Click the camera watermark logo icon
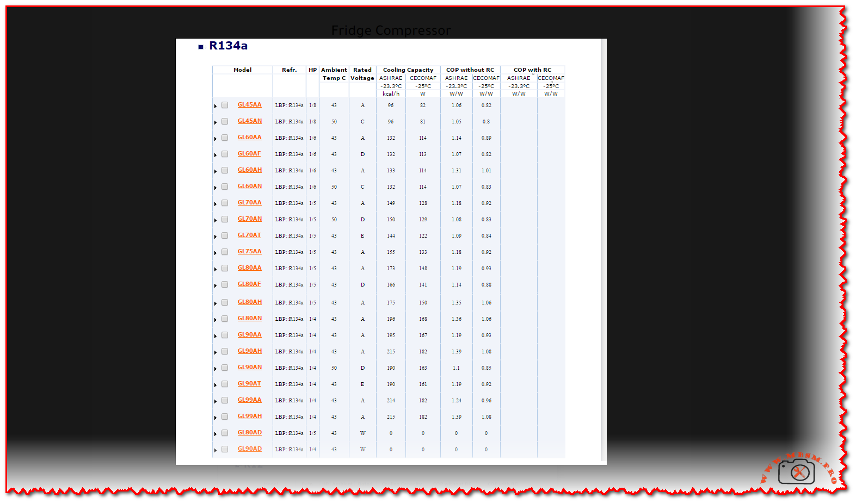This screenshot has width=856, height=504. (797, 471)
